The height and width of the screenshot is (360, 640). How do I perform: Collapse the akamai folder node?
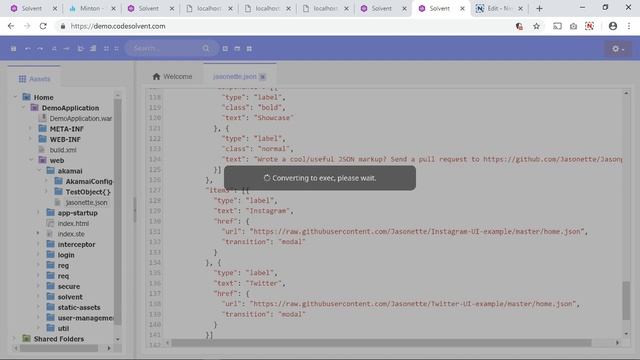pos(39,171)
